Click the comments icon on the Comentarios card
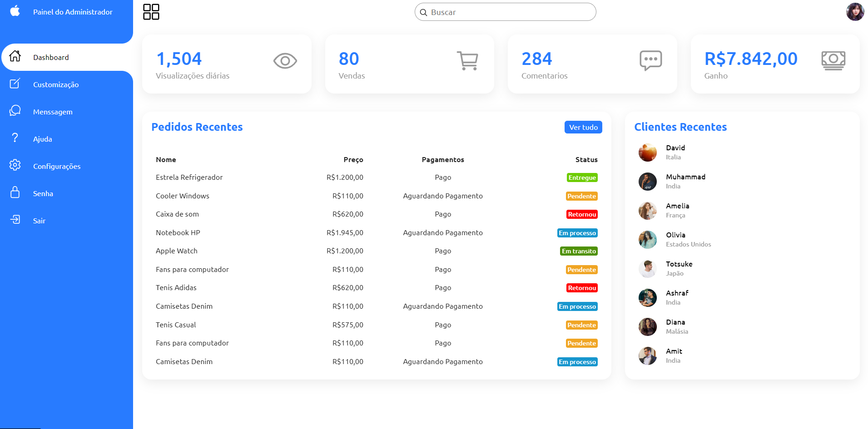This screenshot has height=429, width=868. (651, 60)
